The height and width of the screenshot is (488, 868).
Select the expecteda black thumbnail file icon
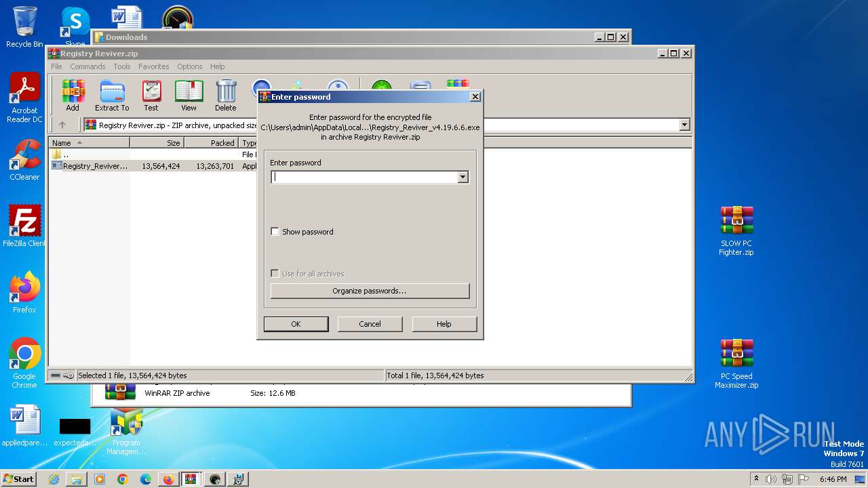(75, 431)
